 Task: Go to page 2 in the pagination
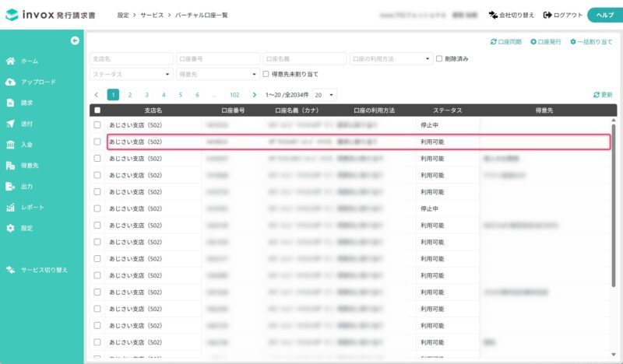130,95
